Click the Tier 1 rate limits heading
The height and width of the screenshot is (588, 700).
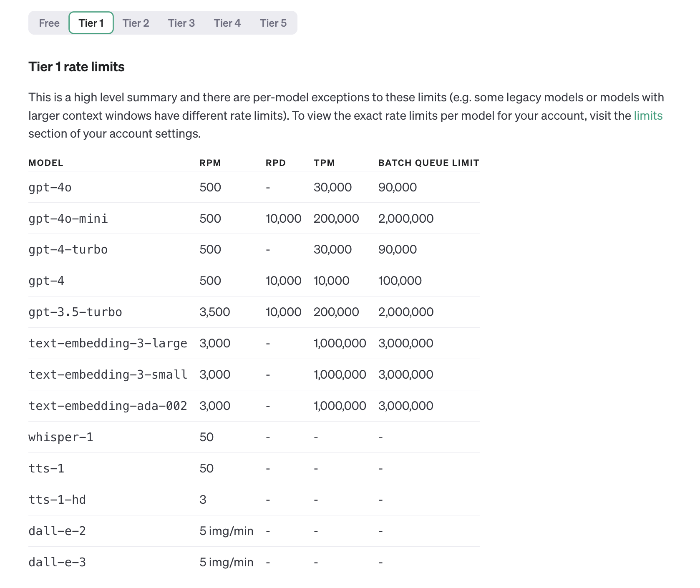[76, 67]
